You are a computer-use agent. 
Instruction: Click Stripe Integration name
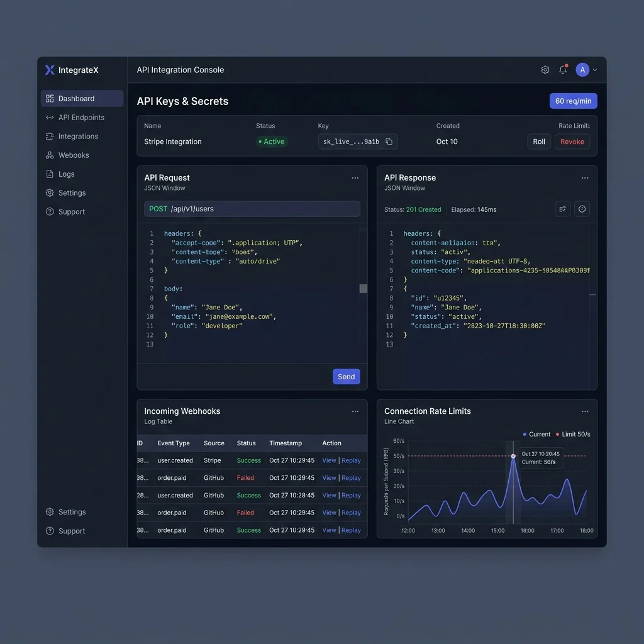tap(173, 142)
